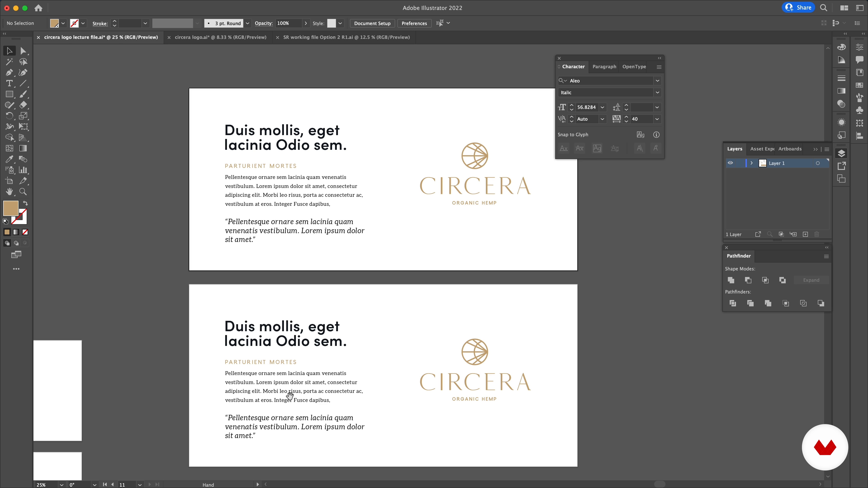
Task: Click the Unite shape mode icon
Action: coord(731,280)
